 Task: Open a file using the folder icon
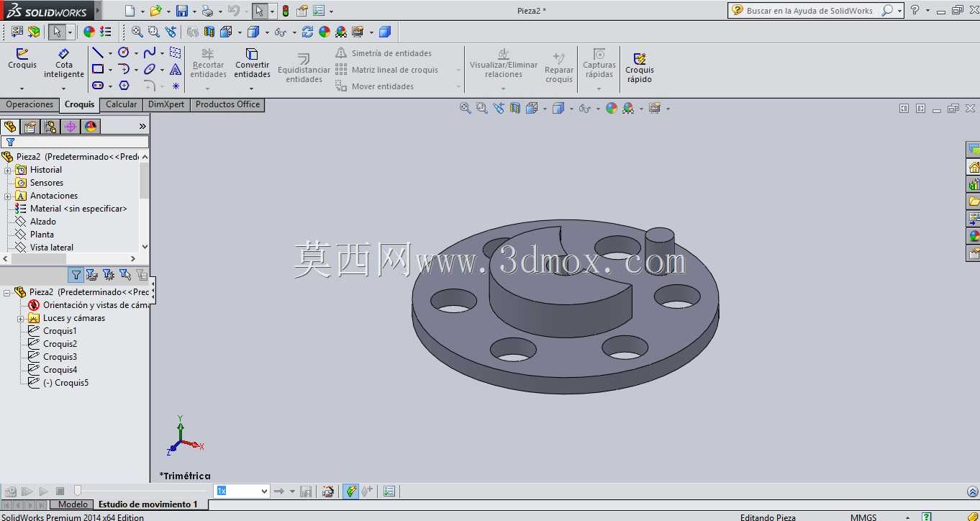(155, 11)
